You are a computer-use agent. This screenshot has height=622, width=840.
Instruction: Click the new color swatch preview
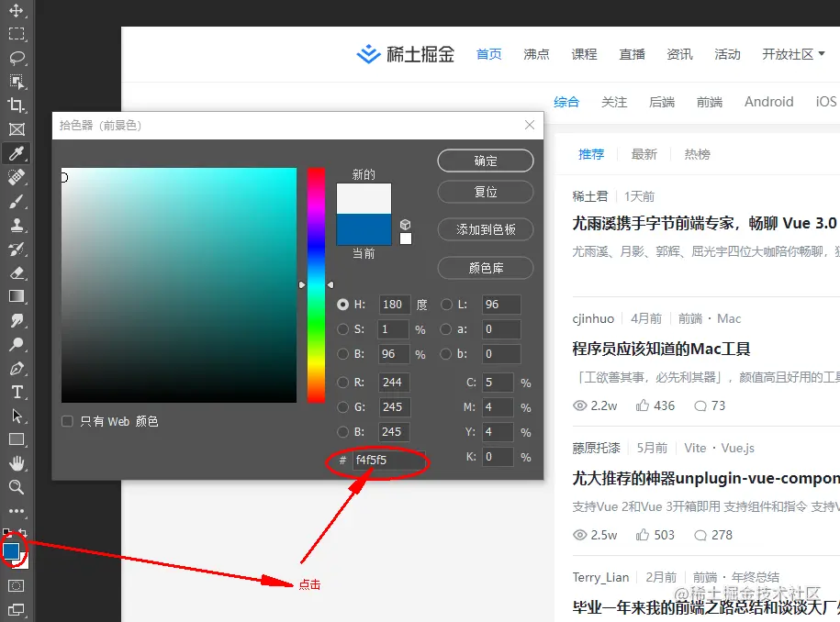(364, 198)
